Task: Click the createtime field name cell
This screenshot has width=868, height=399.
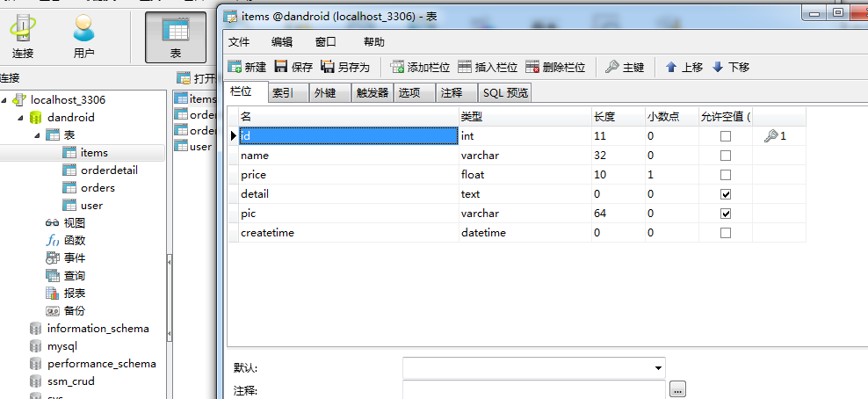Action: (x=268, y=233)
